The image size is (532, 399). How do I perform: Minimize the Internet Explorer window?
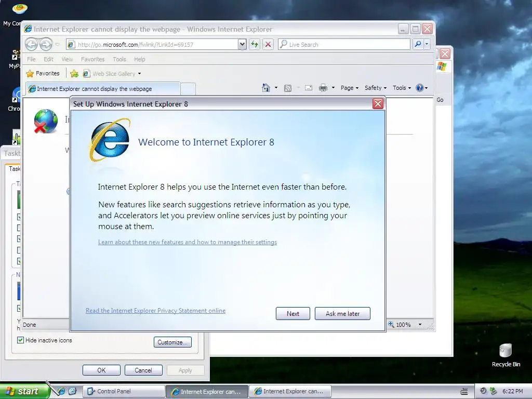click(403, 29)
